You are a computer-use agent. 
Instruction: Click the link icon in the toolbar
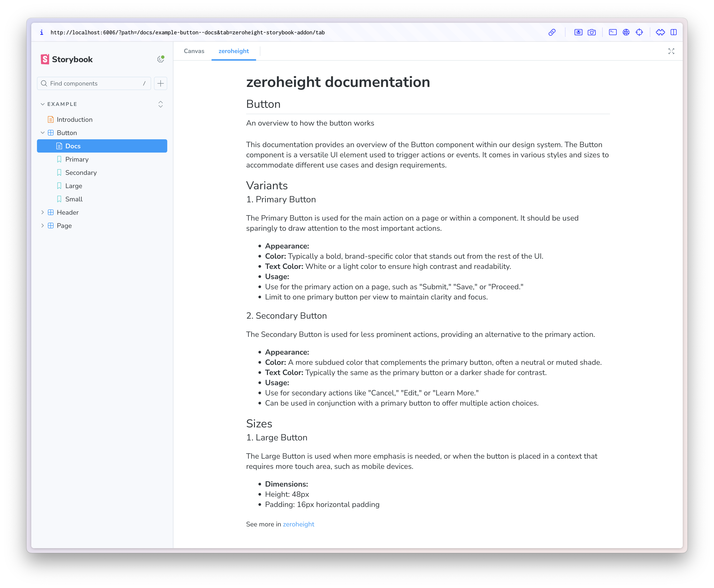tap(552, 32)
